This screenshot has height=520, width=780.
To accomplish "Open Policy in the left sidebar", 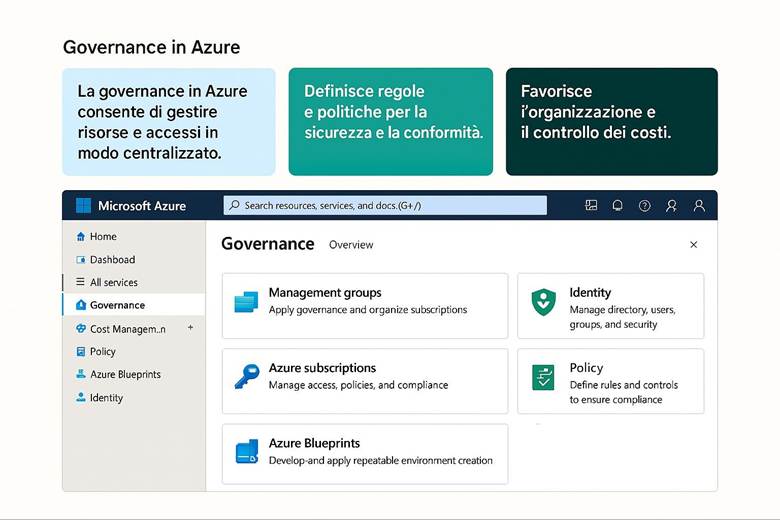I will pyautogui.click(x=102, y=352).
